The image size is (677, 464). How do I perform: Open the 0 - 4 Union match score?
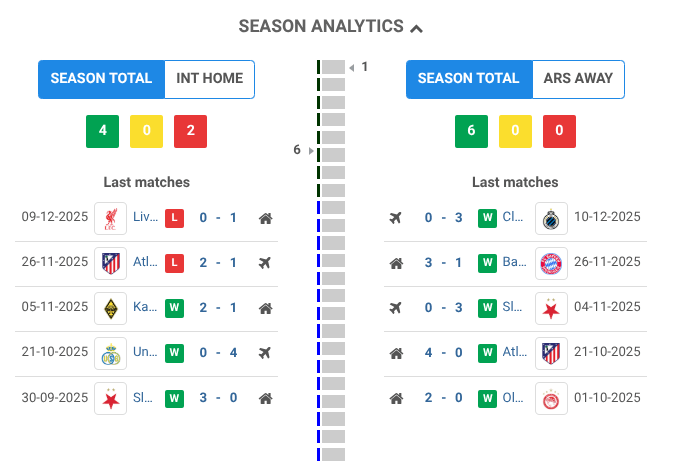217,353
